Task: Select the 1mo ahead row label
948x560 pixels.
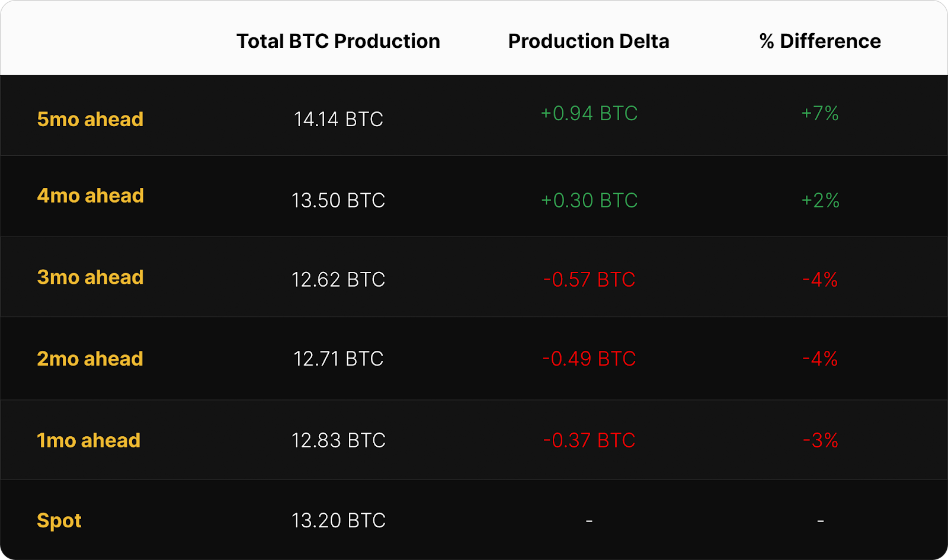Action: (89, 440)
